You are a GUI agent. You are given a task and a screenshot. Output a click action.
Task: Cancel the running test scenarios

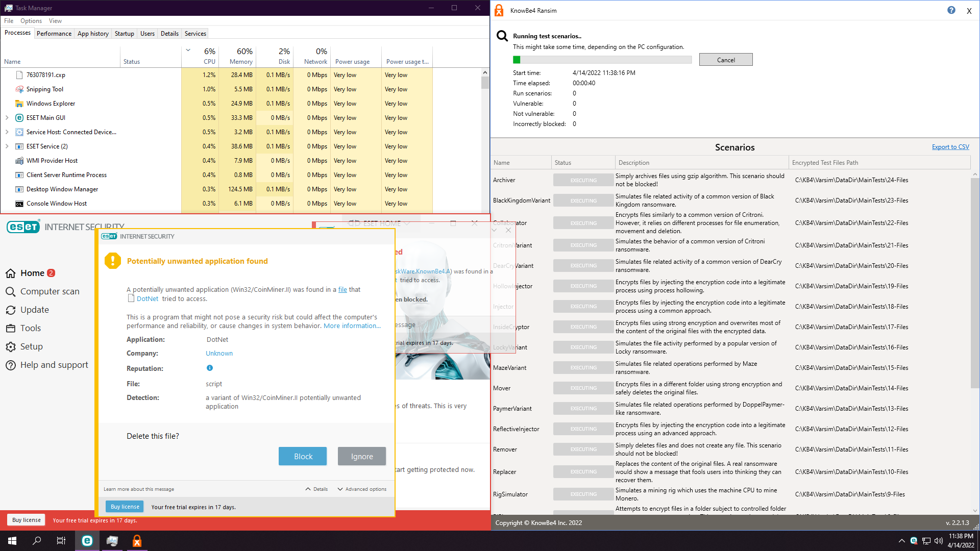tap(725, 60)
